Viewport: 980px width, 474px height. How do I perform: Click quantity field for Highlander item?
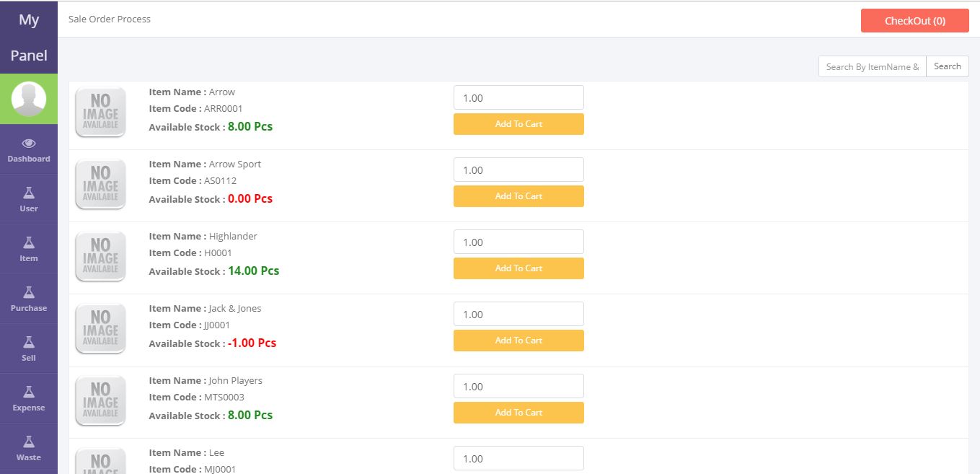518,242
